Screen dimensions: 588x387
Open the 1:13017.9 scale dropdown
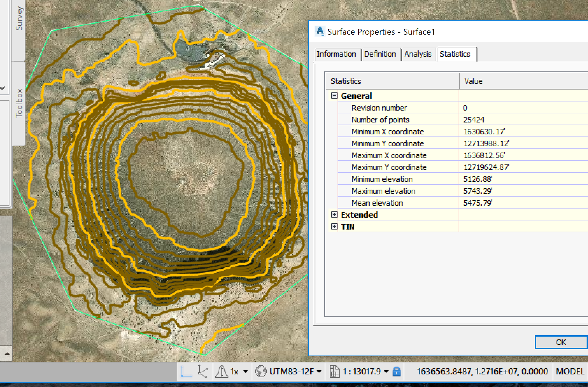pos(386,372)
